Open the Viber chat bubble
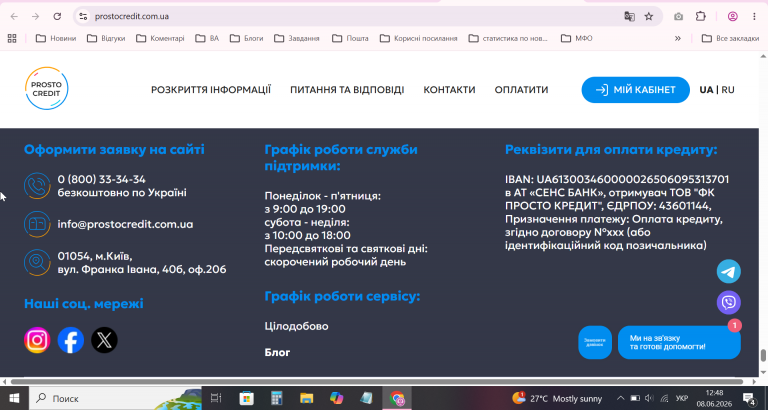This screenshot has height=410, width=768. (729, 302)
